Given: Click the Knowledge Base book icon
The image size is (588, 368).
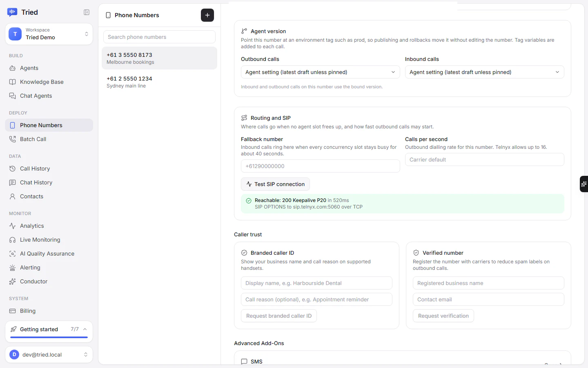Looking at the screenshot, I should [13, 82].
